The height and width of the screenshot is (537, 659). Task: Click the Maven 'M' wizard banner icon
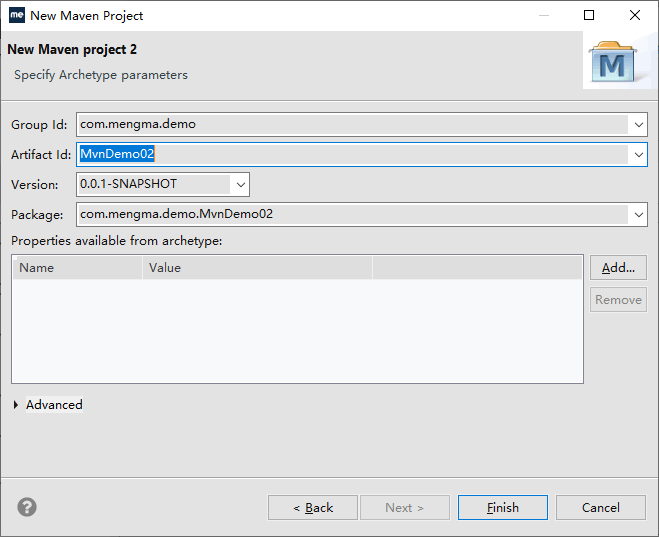pyautogui.click(x=611, y=63)
